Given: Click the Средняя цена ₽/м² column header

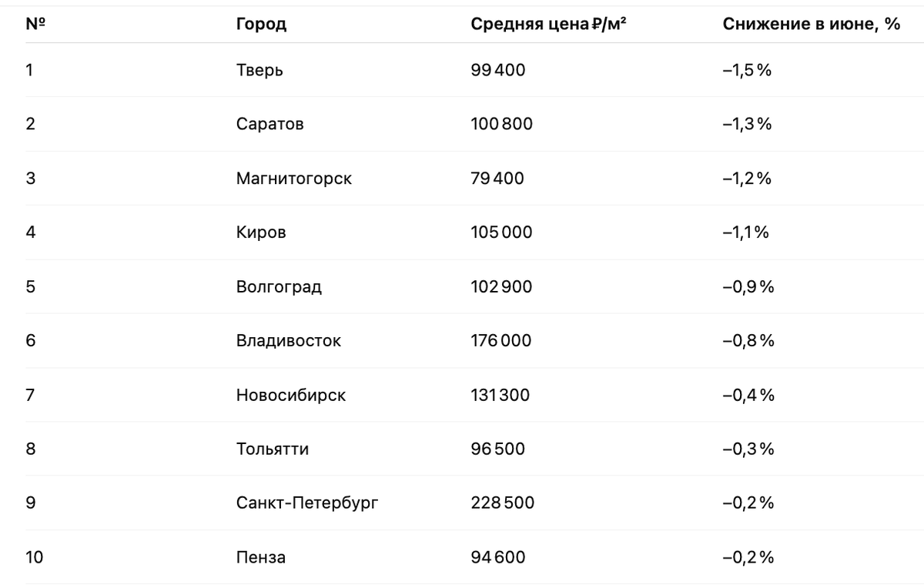Looking at the screenshot, I should click(548, 24).
